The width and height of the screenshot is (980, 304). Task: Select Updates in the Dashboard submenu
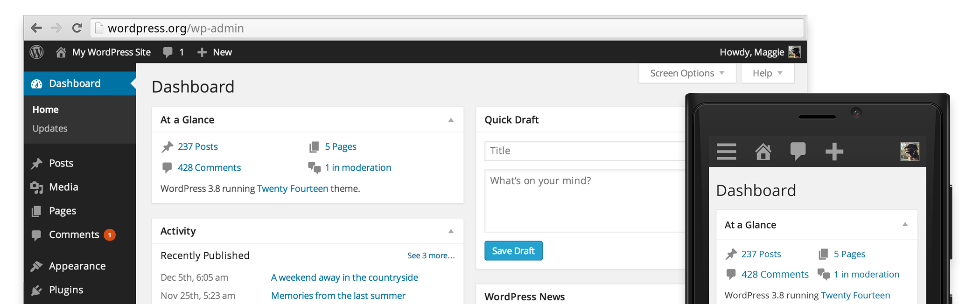click(x=50, y=128)
